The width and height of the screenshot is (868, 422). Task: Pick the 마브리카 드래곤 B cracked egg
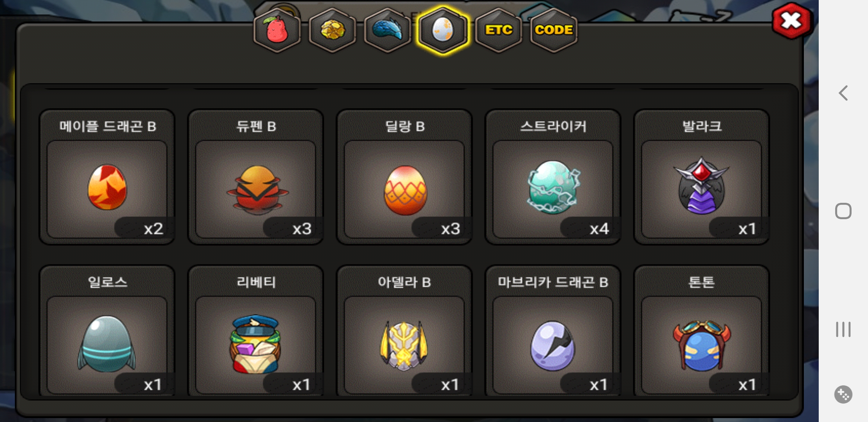553,331
